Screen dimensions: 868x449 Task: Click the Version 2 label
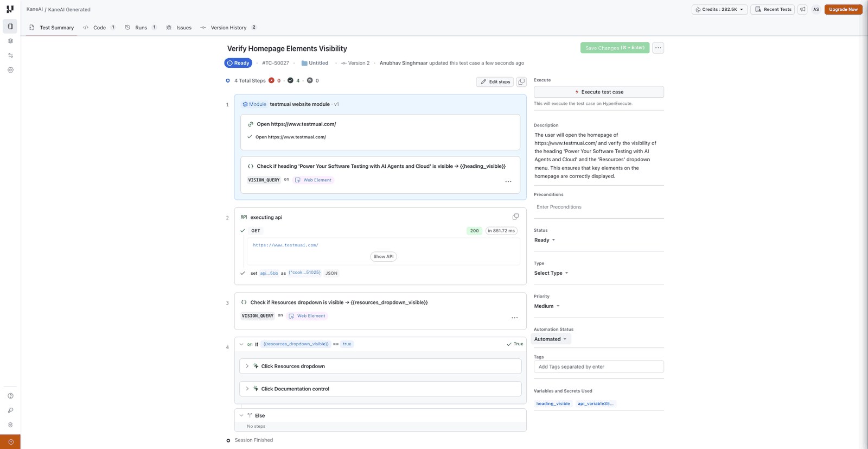pyautogui.click(x=359, y=63)
